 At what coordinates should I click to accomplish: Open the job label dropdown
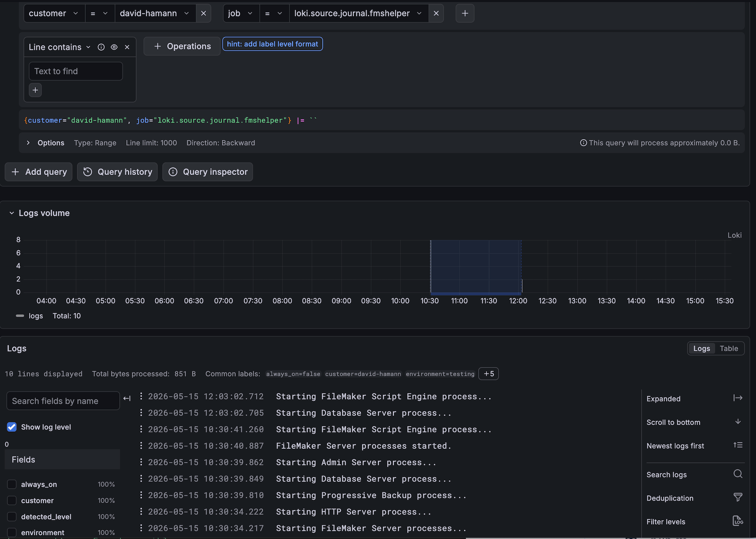[241, 13]
